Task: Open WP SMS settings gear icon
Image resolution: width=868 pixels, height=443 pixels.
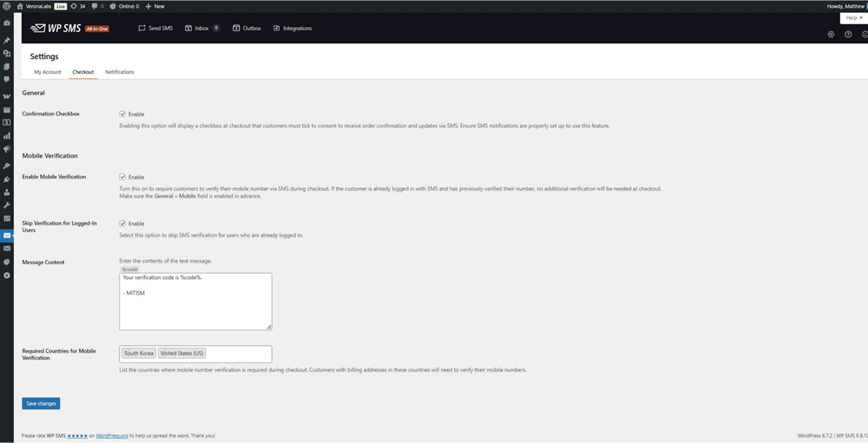Action: 831,34
